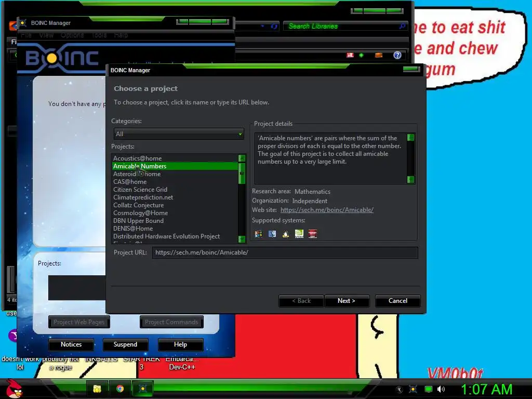Select Cosmology@Home project
This screenshot has width=532, height=399.
pos(175,212)
